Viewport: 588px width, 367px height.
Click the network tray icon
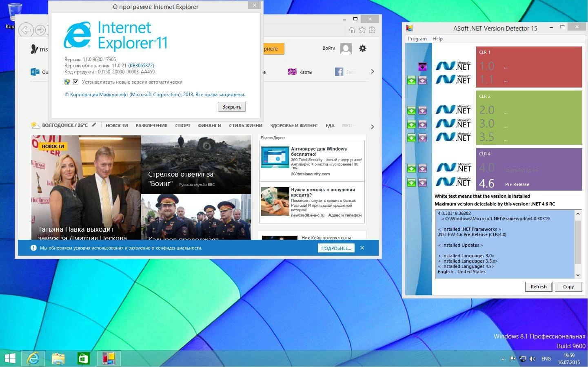coord(522,359)
